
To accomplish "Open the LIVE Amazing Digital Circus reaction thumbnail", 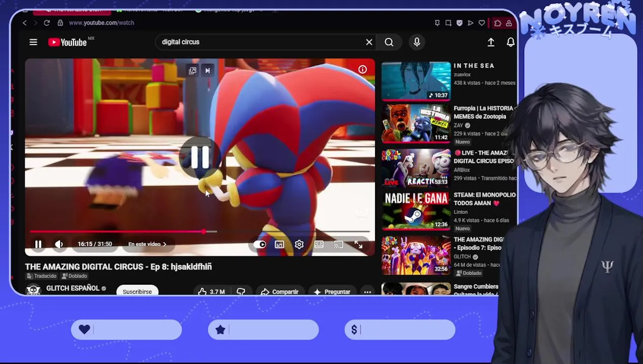I will [x=416, y=167].
